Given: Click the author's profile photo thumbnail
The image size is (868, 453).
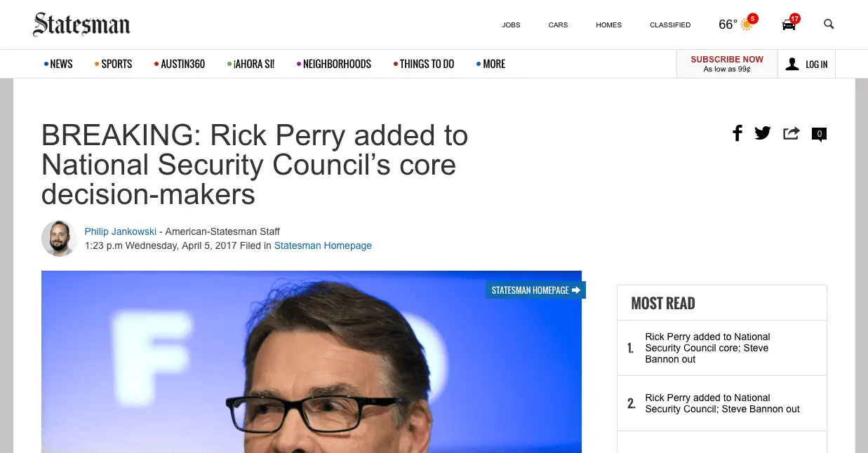Looking at the screenshot, I should point(59,238).
